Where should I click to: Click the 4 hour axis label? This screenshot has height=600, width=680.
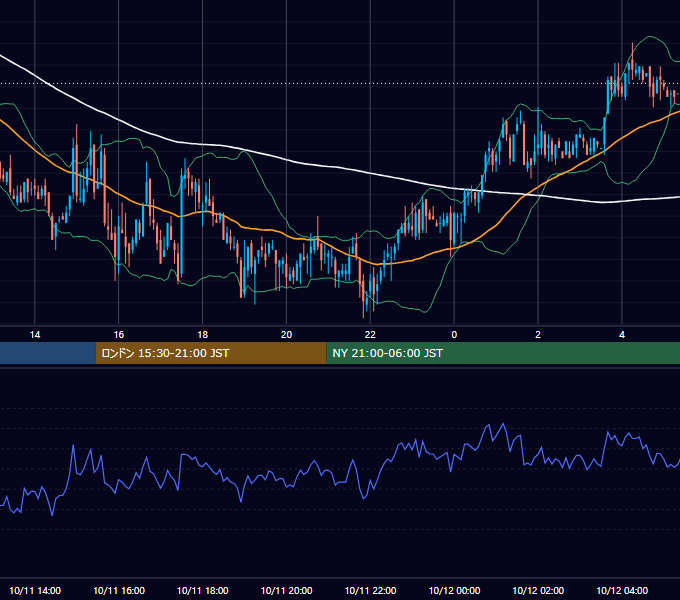622,335
